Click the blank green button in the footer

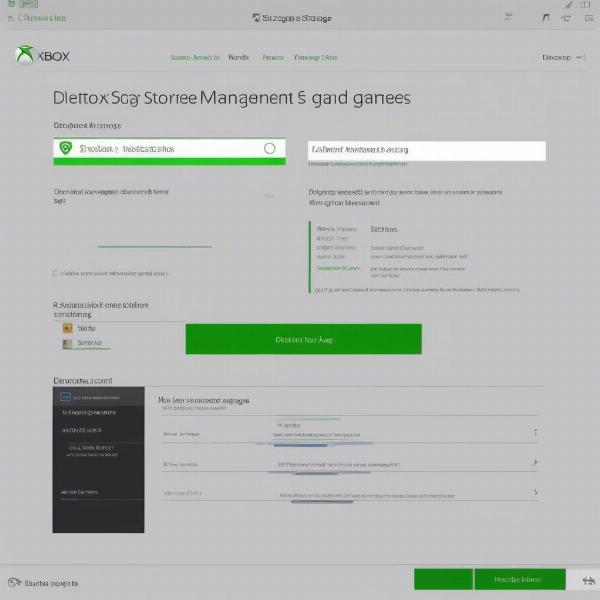[x=443, y=579]
